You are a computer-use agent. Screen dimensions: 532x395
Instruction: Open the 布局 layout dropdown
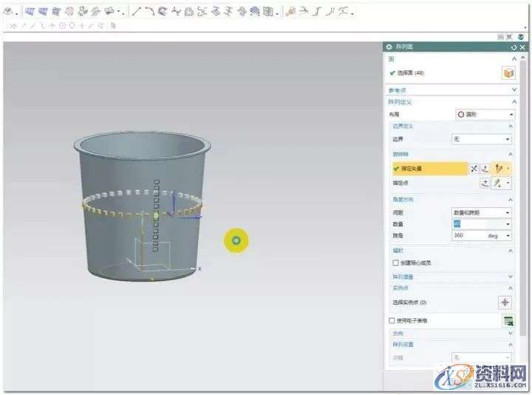point(485,115)
